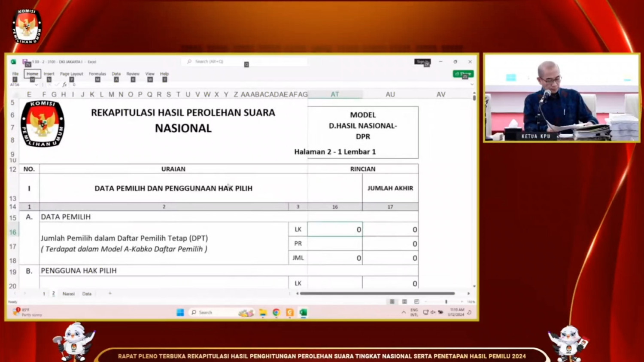
Task: Click the Excel icon in the taskbar
Action: (303, 313)
